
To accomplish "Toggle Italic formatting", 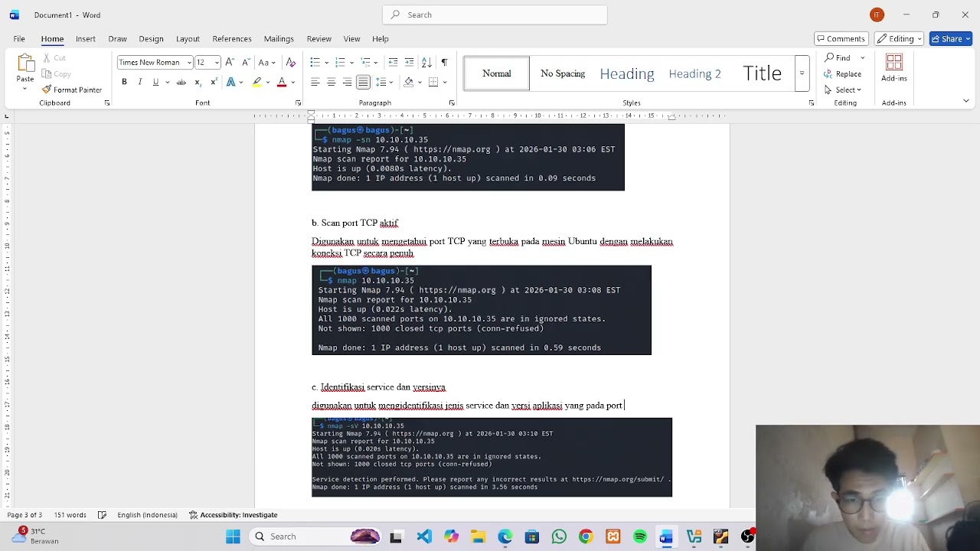I will point(139,82).
